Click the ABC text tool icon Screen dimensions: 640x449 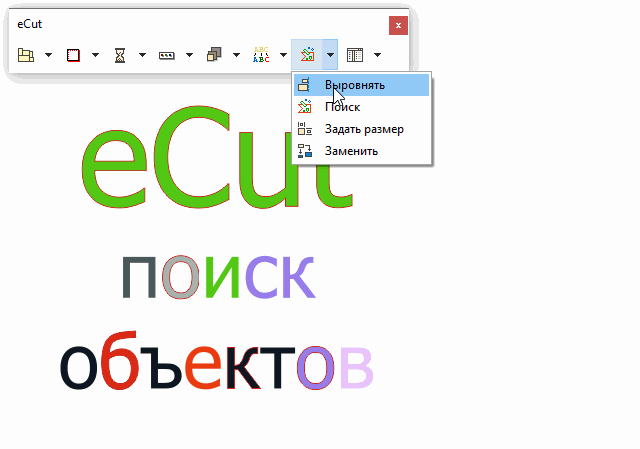(261, 55)
